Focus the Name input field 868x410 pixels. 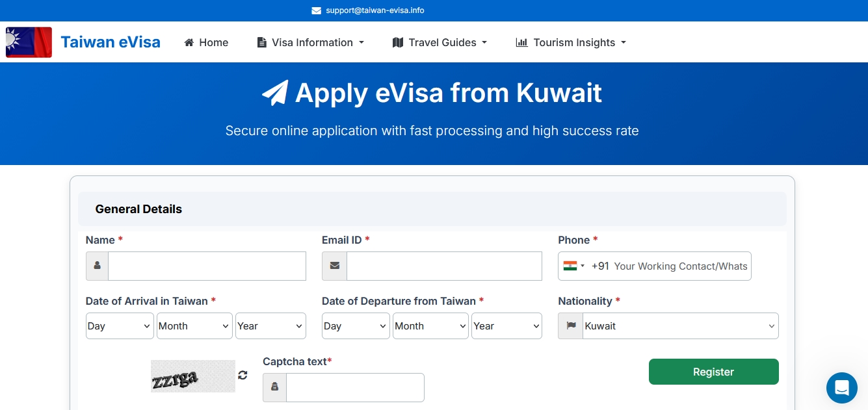click(207, 266)
